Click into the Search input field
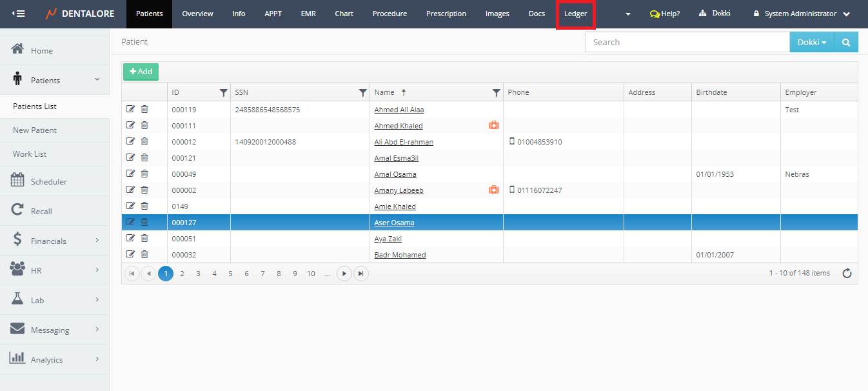 coord(687,42)
